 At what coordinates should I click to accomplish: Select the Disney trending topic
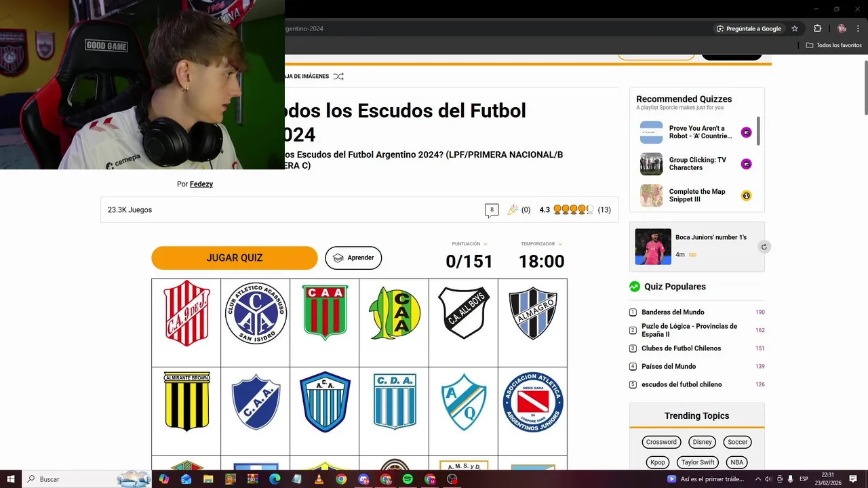pyautogui.click(x=703, y=442)
